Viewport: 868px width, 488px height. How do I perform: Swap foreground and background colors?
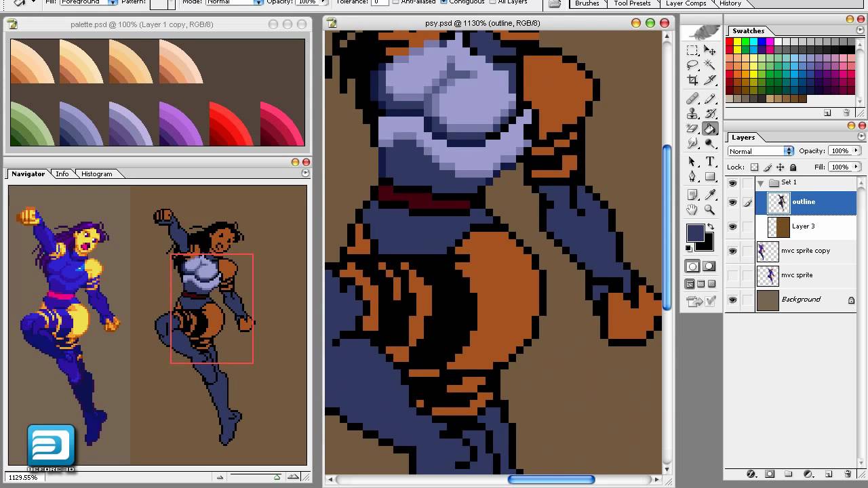click(x=710, y=227)
